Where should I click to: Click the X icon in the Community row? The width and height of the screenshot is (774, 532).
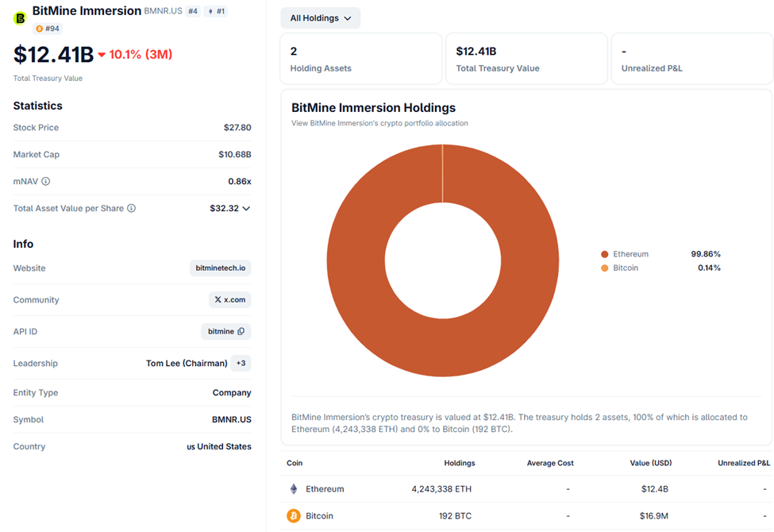pyautogui.click(x=219, y=299)
